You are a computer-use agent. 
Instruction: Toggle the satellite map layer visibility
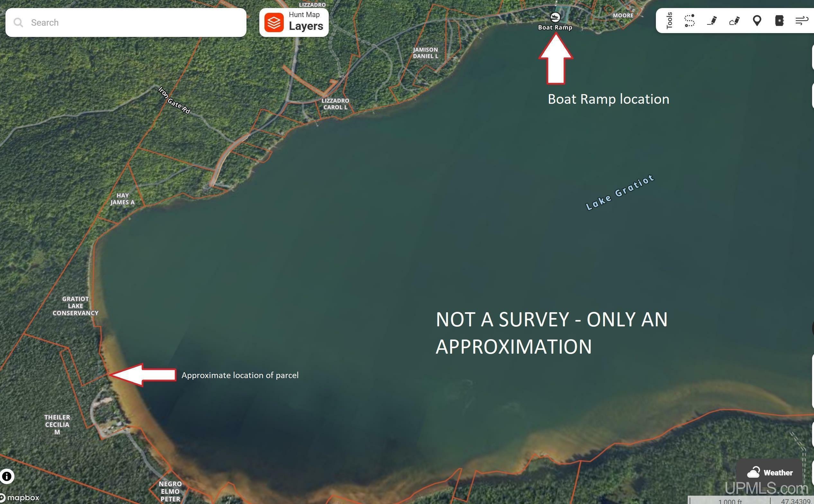pyautogui.click(x=294, y=22)
